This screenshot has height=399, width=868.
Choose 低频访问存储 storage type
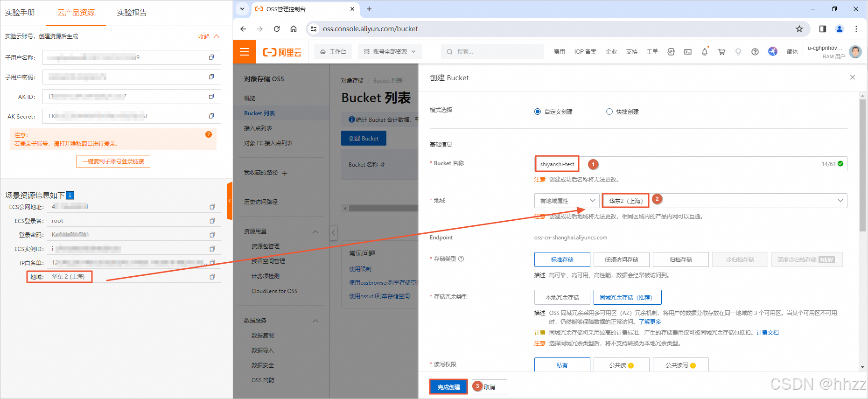coord(622,259)
